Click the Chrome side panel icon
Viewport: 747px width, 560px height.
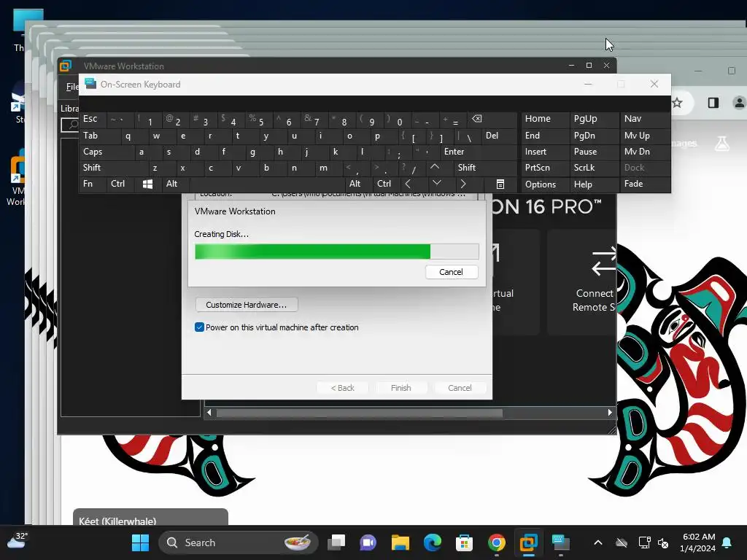click(713, 102)
